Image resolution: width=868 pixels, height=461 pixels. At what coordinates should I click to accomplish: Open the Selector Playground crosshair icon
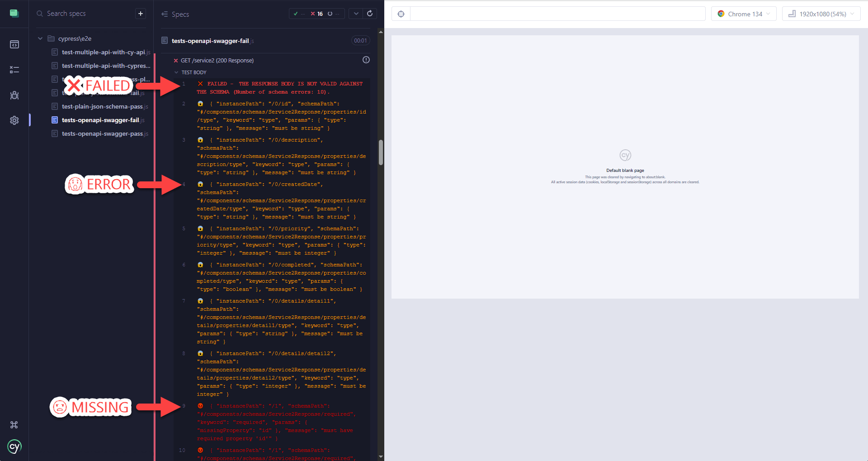pos(401,14)
